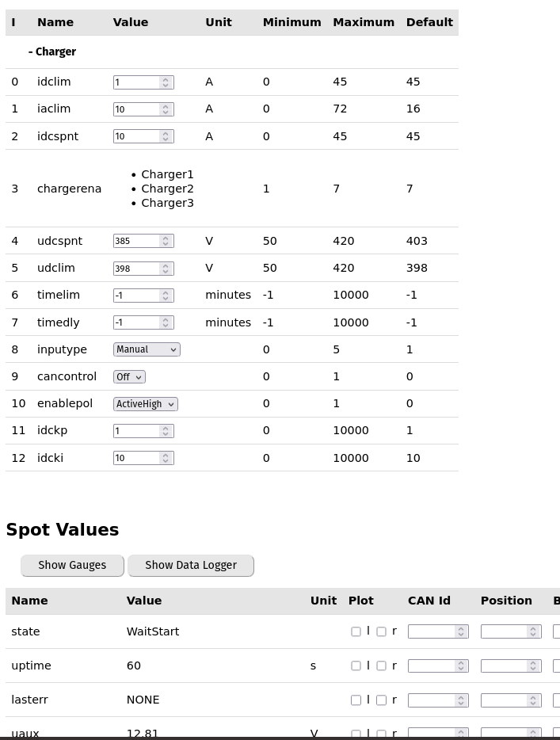The height and width of the screenshot is (740, 560).
Task: Click the udcspnt value spinner
Action: (166, 241)
